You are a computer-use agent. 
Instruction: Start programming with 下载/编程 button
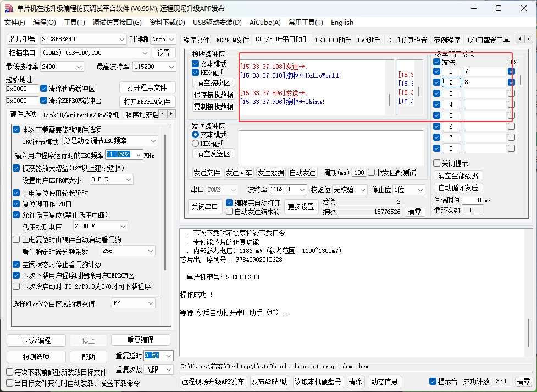pyautogui.click(x=36, y=340)
